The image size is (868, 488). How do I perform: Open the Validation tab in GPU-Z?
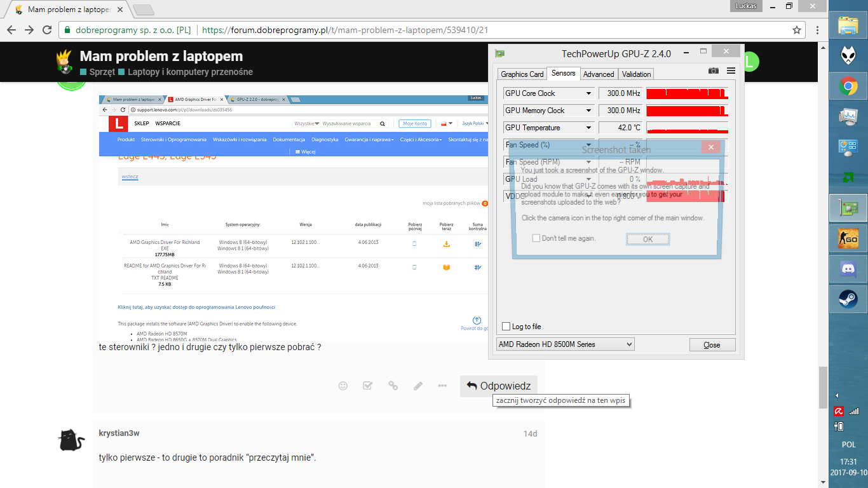(636, 74)
